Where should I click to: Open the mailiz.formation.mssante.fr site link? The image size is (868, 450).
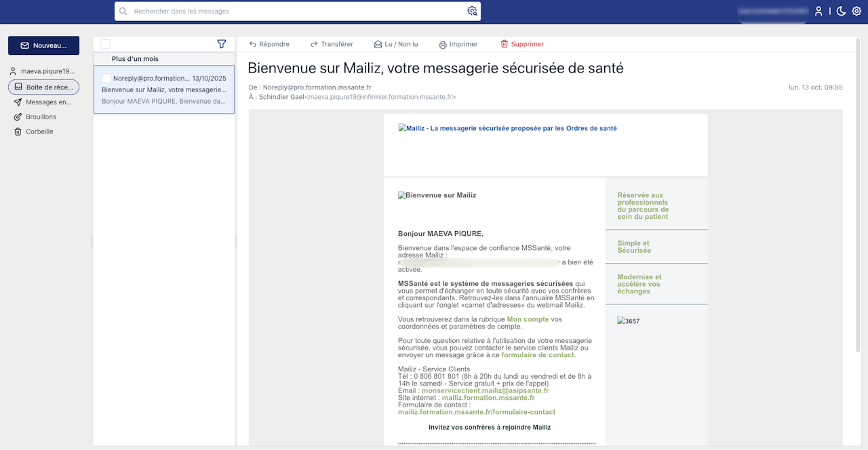488,398
